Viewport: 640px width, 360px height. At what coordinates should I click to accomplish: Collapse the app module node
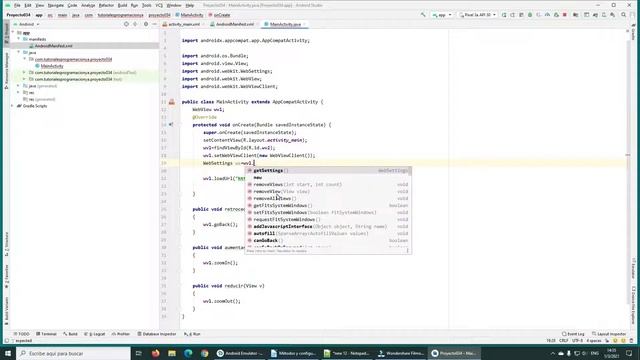click(13, 32)
